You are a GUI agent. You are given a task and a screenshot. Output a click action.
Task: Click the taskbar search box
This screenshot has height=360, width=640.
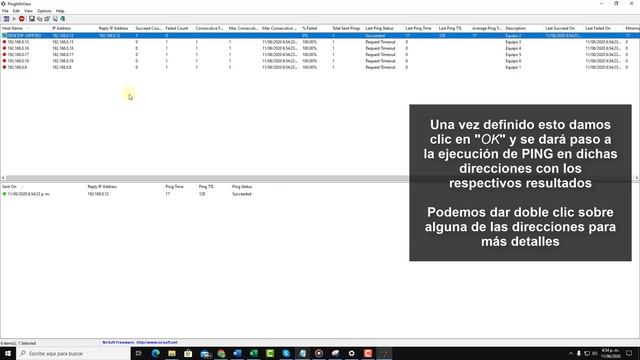73,353
